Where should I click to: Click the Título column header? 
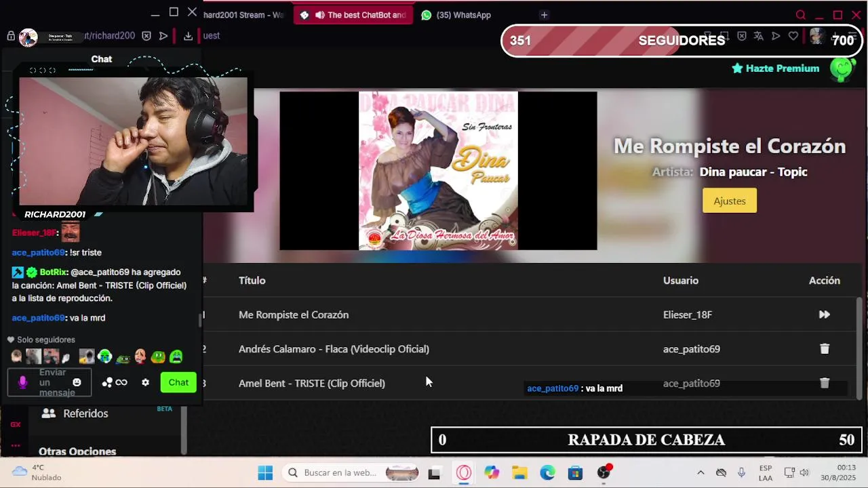pyautogui.click(x=252, y=280)
